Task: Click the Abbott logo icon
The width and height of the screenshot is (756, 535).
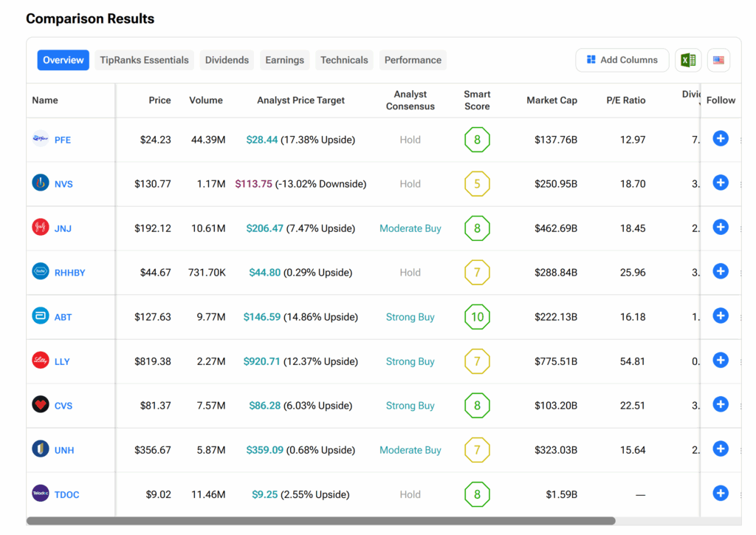Action: pyautogui.click(x=41, y=316)
